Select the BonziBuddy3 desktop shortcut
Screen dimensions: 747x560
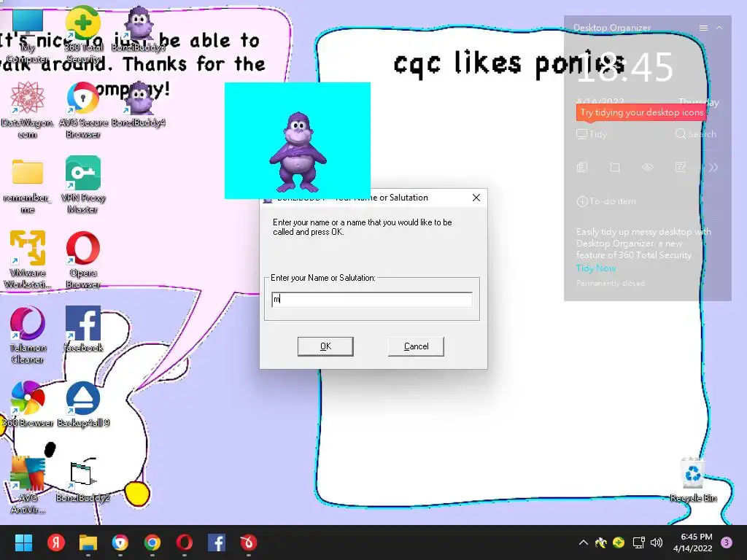[139, 28]
